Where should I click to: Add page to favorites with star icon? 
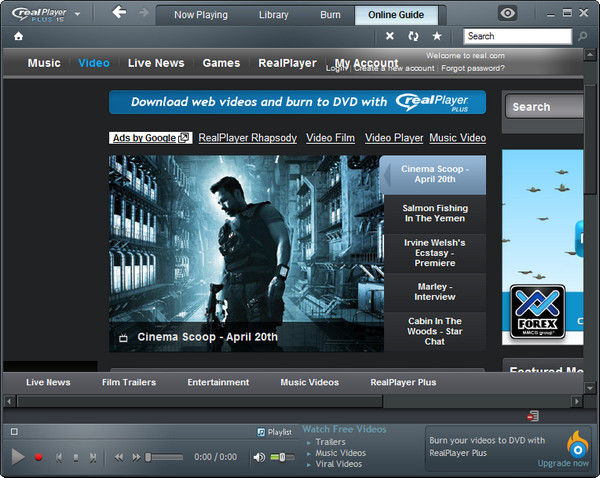(x=437, y=36)
